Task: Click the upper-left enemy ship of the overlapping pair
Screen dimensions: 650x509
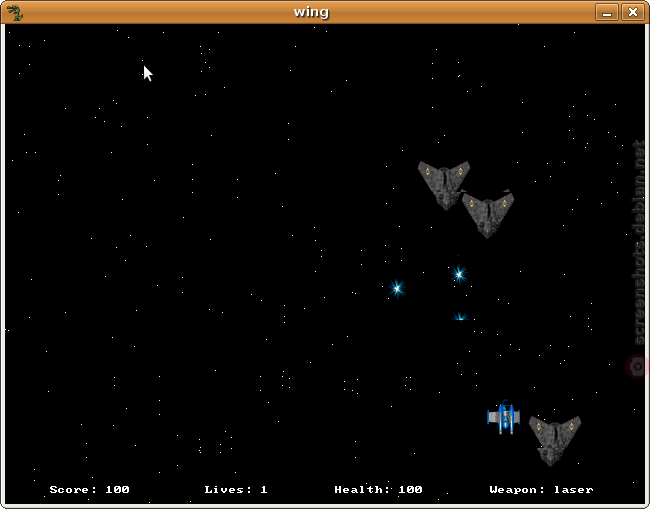Action: (x=444, y=185)
